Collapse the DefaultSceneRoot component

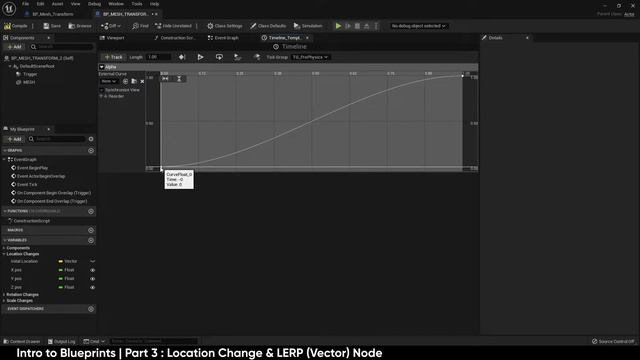10,67
